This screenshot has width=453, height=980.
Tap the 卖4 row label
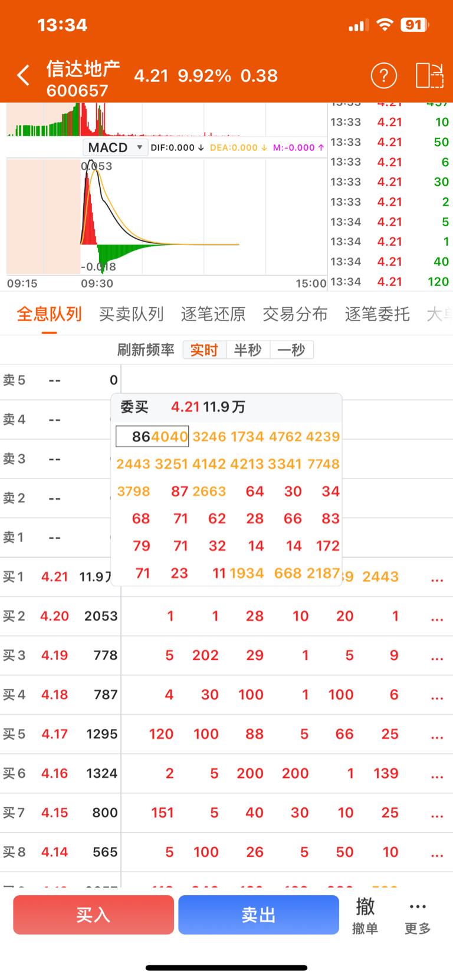point(14,420)
